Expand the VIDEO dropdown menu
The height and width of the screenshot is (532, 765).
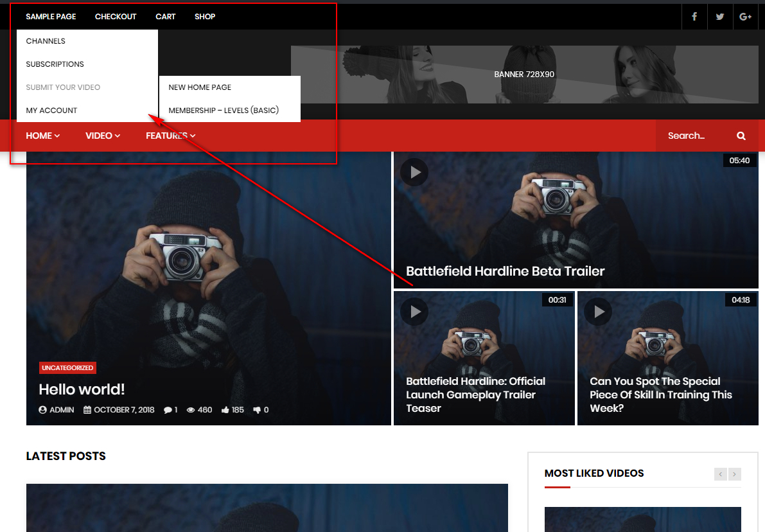point(103,136)
